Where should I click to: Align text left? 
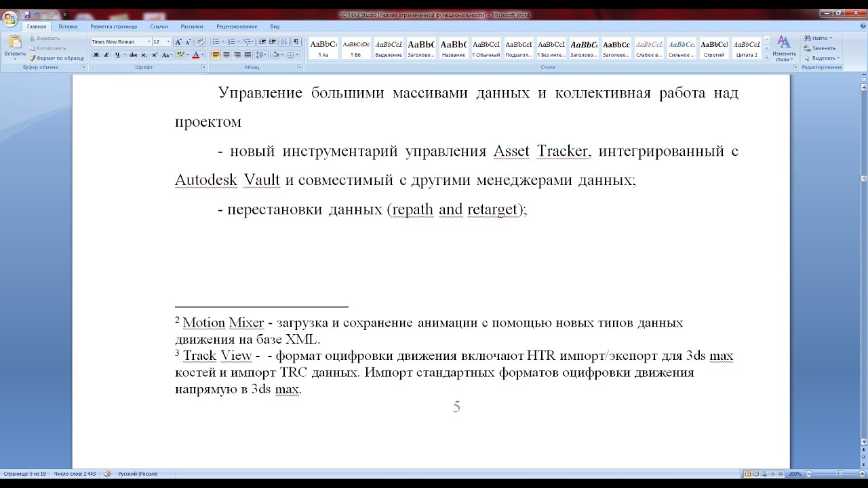(x=216, y=55)
